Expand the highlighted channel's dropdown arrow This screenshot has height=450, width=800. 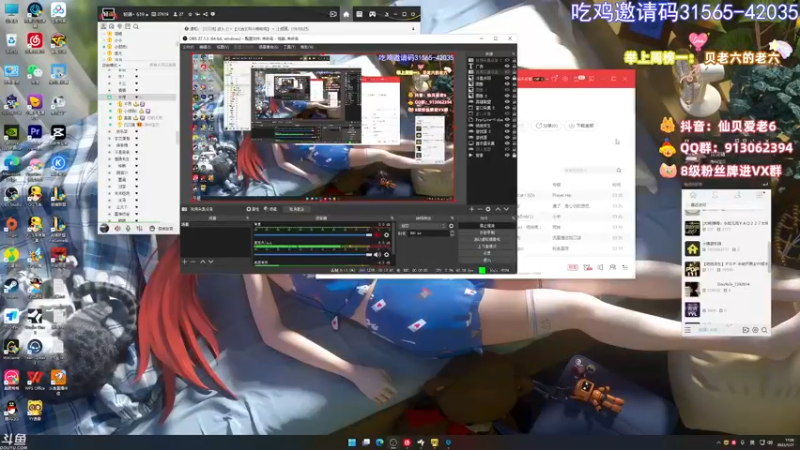pyautogui.click(x=136, y=97)
